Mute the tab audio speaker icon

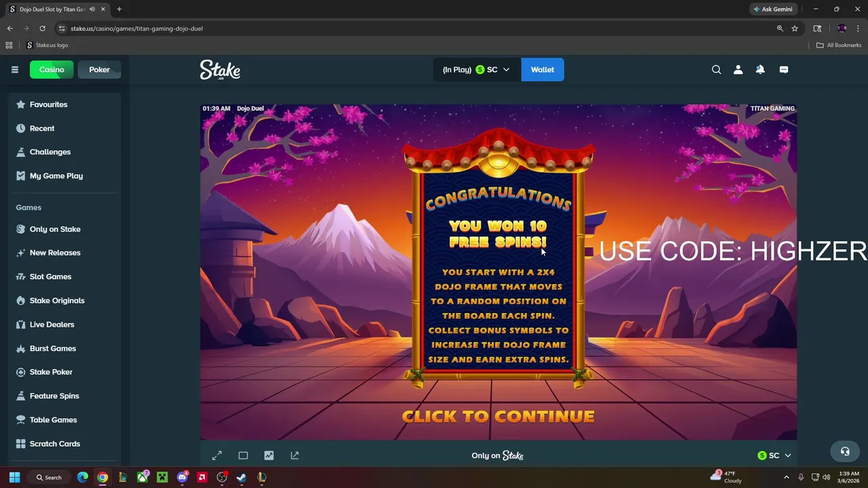click(92, 9)
